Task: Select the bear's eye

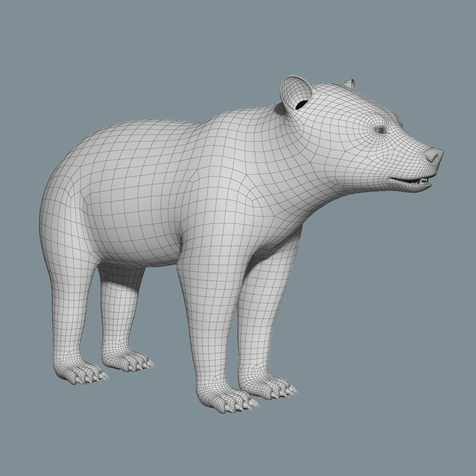Action: coord(380,130)
